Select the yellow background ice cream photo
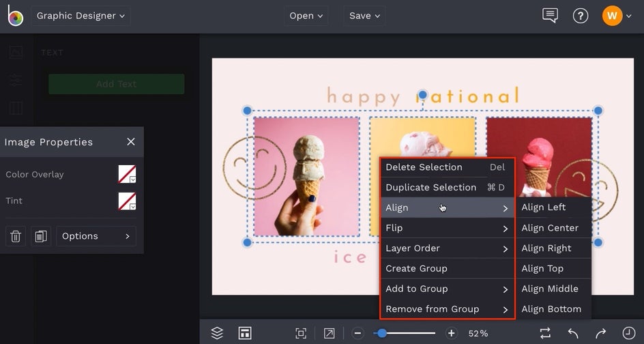 [x=423, y=137]
